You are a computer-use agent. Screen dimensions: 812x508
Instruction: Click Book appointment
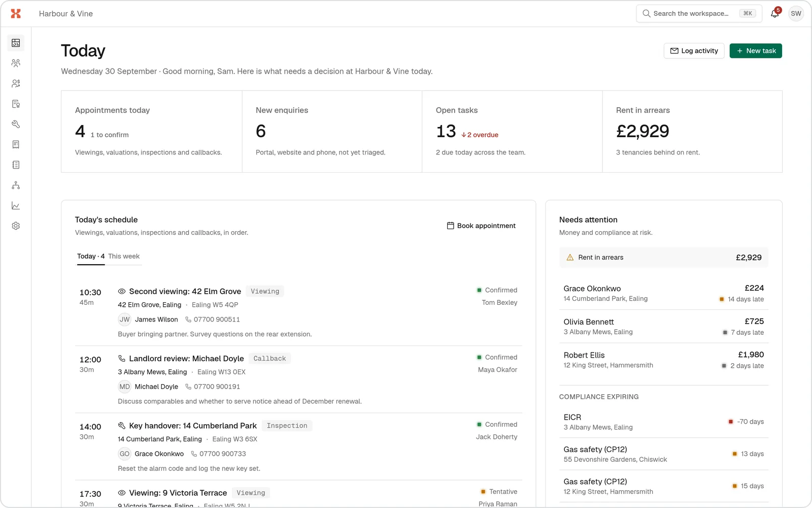click(x=481, y=226)
